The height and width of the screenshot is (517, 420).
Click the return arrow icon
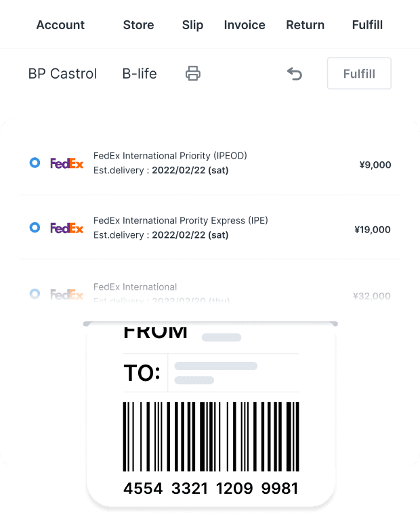[295, 74]
